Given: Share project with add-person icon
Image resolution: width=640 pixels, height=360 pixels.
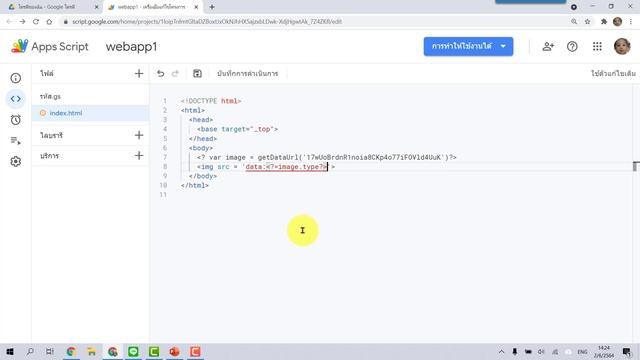Looking at the screenshot, I should tap(548, 47).
